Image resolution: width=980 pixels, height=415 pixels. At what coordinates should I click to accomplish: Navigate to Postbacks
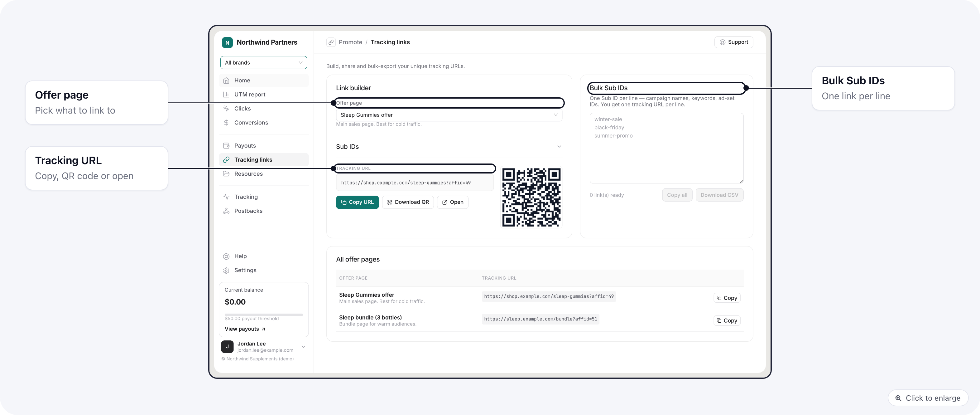(x=264, y=211)
